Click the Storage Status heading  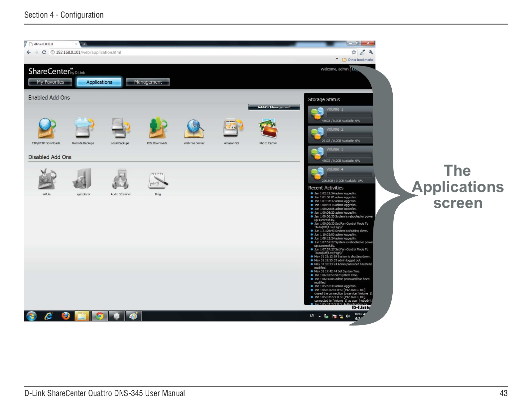(324, 99)
